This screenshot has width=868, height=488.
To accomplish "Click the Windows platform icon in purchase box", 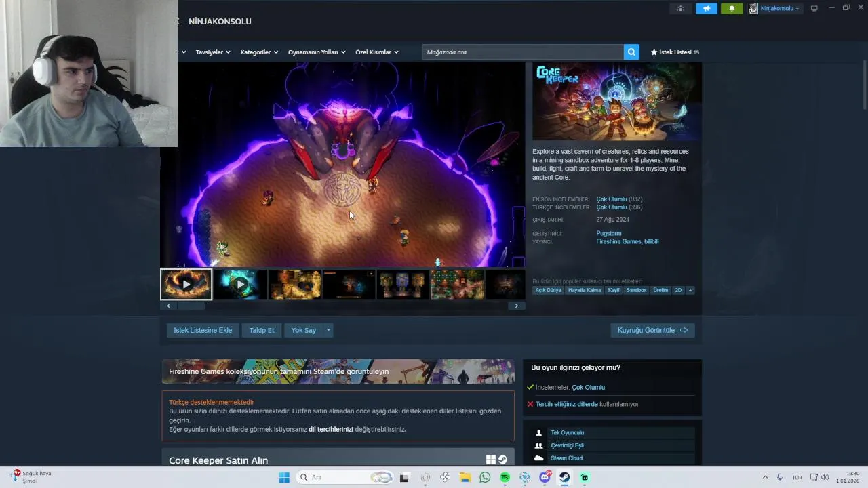I will tap(490, 460).
